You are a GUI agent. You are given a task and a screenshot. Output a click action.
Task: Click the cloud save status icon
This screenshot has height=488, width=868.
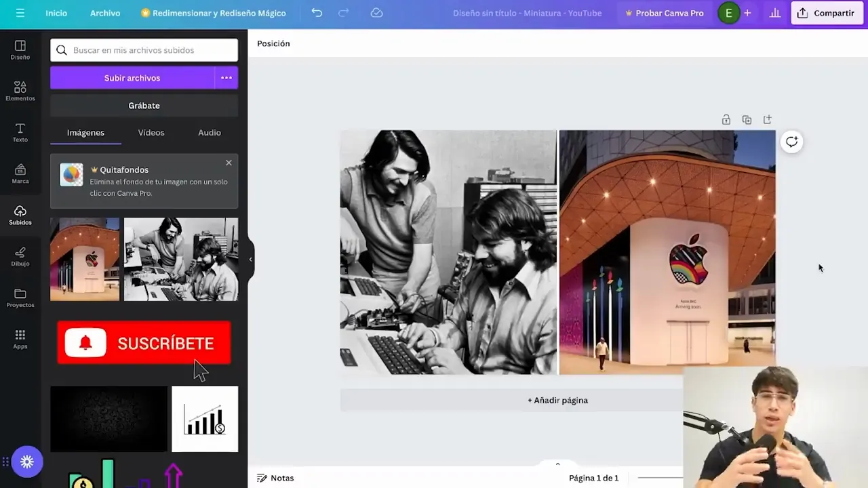pyautogui.click(x=377, y=13)
